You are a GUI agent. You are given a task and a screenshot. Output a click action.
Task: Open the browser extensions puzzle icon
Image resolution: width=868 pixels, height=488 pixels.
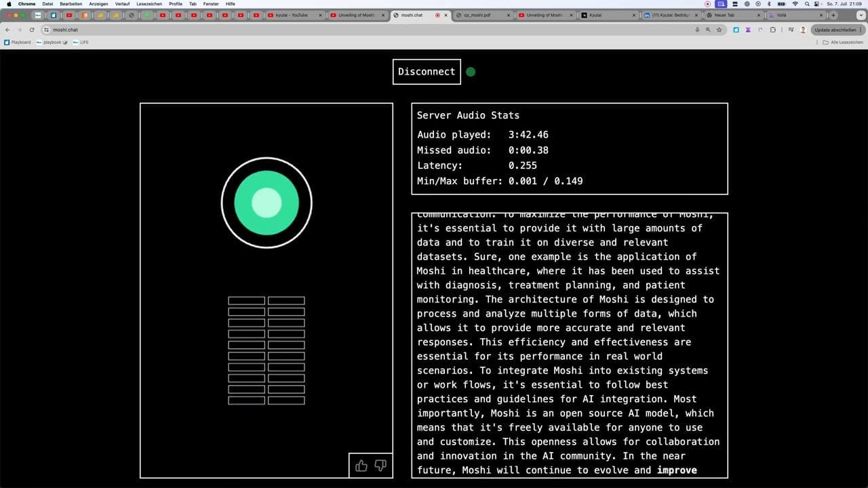click(x=773, y=30)
